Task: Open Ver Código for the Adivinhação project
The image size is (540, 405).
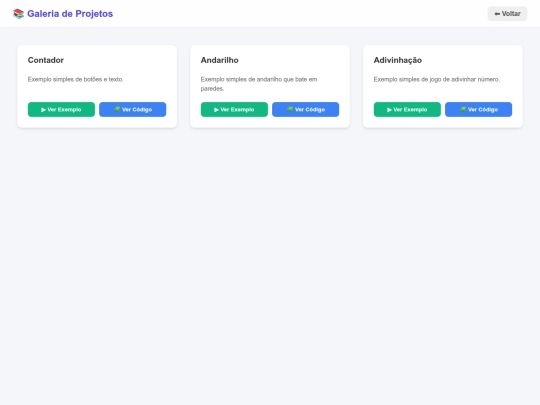Action: (478, 110)
